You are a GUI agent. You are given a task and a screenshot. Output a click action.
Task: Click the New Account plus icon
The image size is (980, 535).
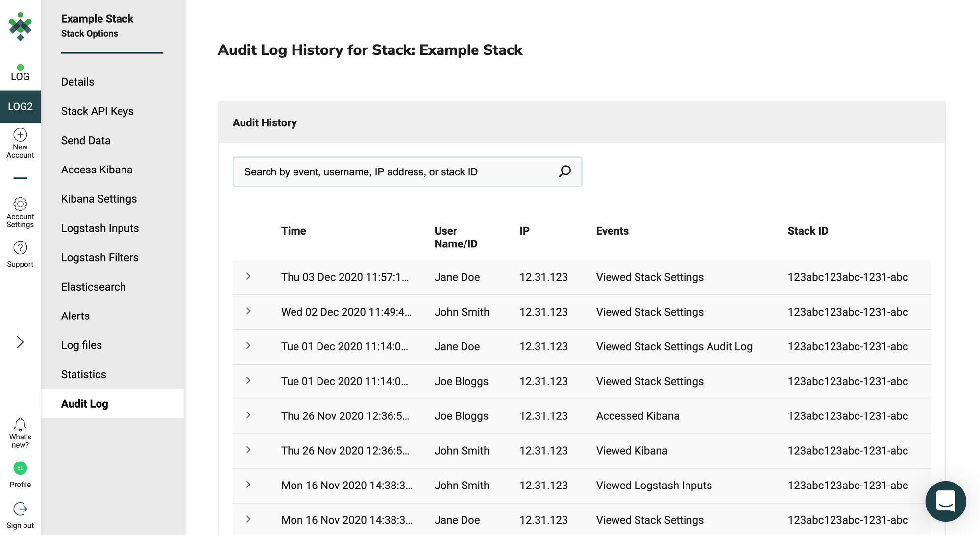(20, 135)
